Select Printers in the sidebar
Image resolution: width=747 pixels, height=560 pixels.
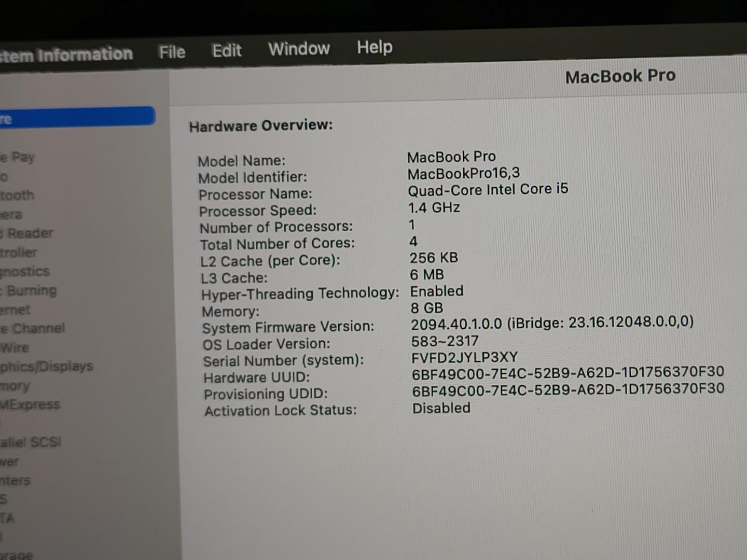point(16,481)
